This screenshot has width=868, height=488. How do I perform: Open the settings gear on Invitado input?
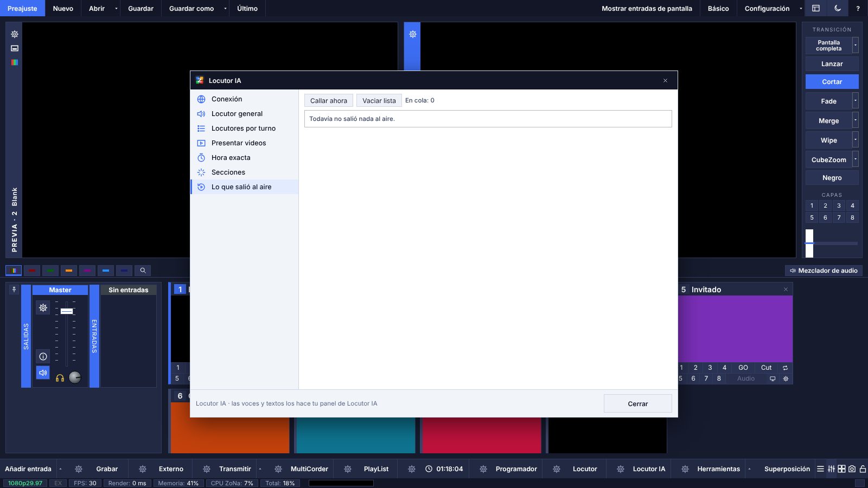pyautogui.click(x=786, y=378)
